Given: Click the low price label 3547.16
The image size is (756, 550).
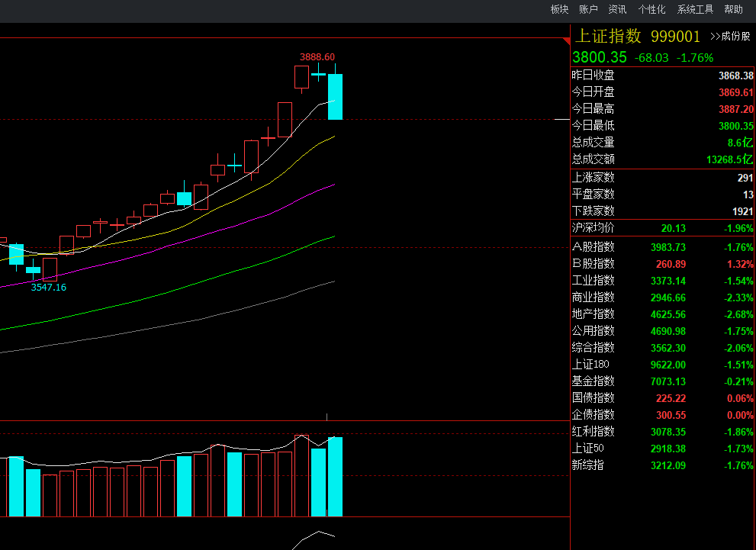Looking at the screenshot, I should coord(49,288).
